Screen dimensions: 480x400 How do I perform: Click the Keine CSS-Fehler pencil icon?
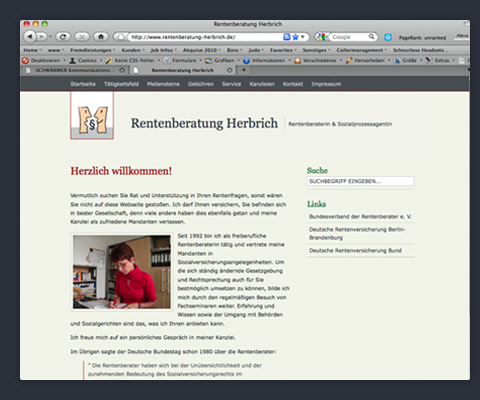(x=109, y=60)
